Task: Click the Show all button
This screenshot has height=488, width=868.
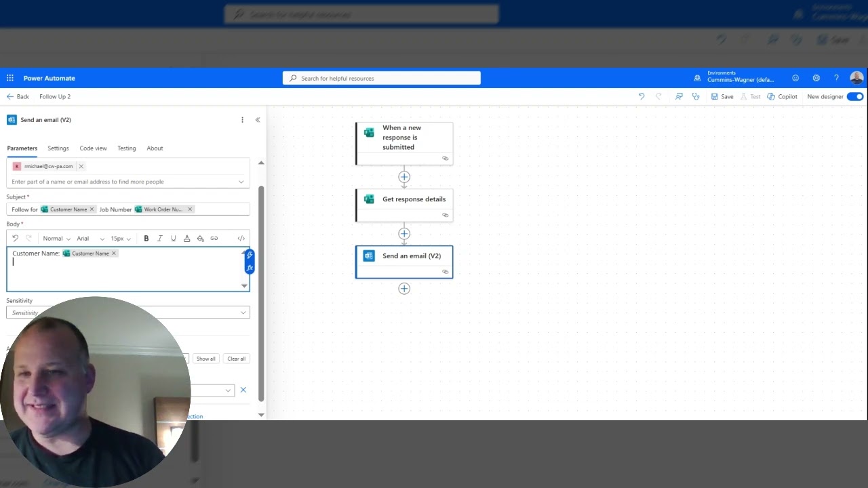Action: point(205,359)
